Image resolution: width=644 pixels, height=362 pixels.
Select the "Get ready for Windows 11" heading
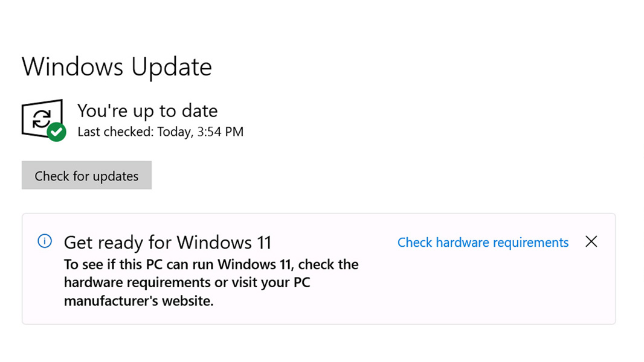click(x=167, y=243)
